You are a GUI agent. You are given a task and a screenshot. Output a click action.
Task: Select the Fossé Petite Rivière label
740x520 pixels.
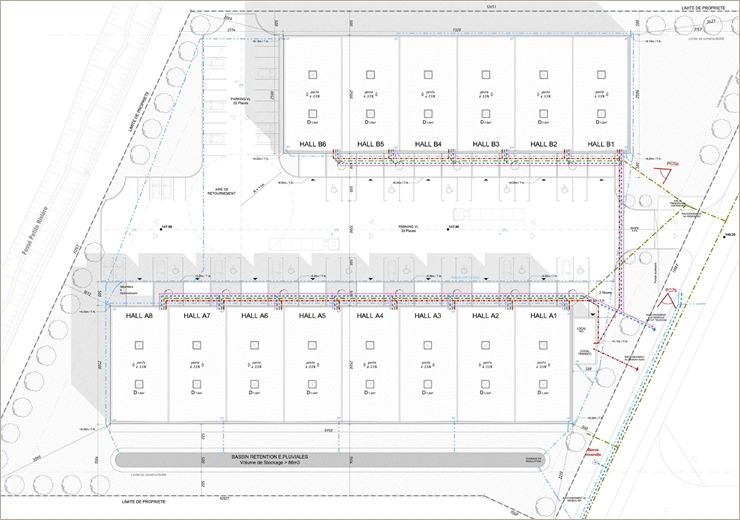[x=36, y=231]
